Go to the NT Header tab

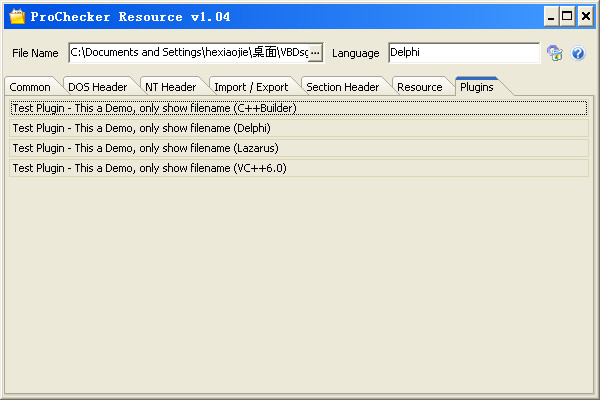tap(170, 87)
